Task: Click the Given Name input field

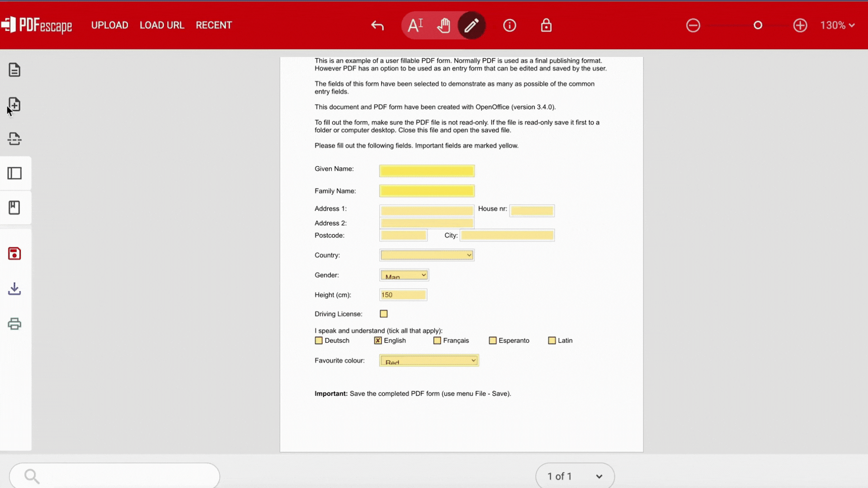Action: pyautogui.click(x=427, y=171)
